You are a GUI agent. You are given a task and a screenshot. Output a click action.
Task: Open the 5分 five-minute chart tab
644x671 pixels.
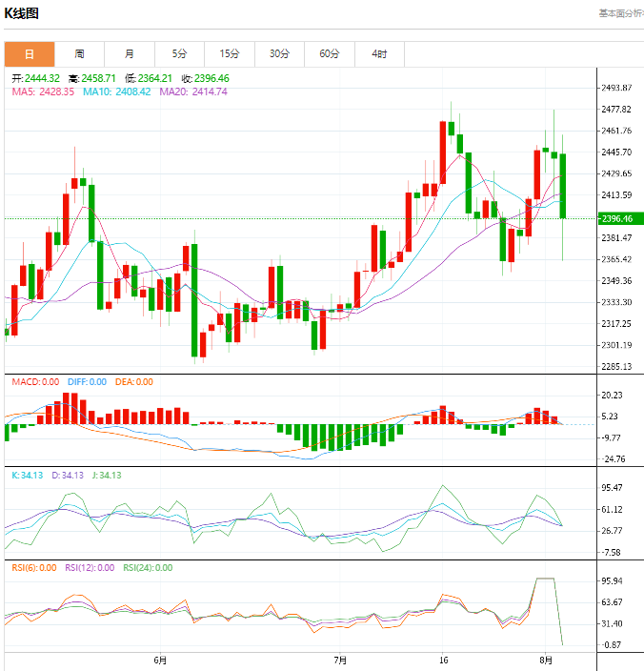pyautogui.click(x=180, y=54)
